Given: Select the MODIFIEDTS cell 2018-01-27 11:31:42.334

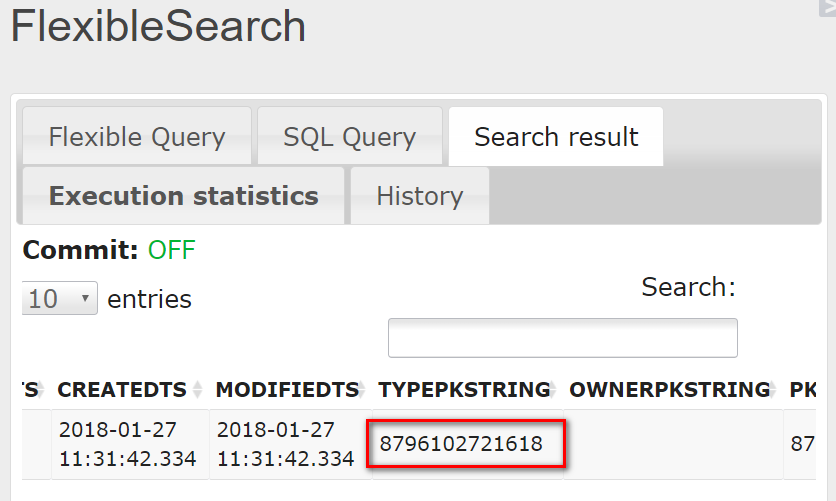Looking at the screenshot, I should click(x=290, y=444).
